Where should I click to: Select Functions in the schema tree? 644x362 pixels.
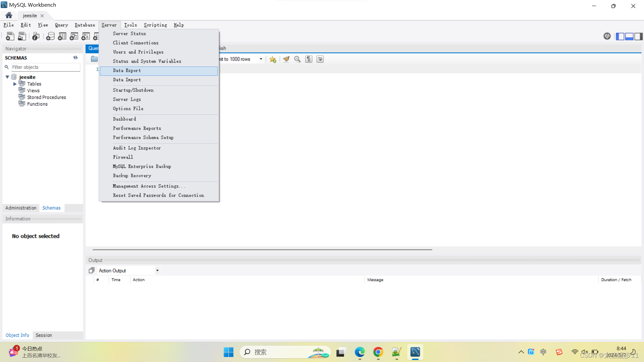[37, 104]
